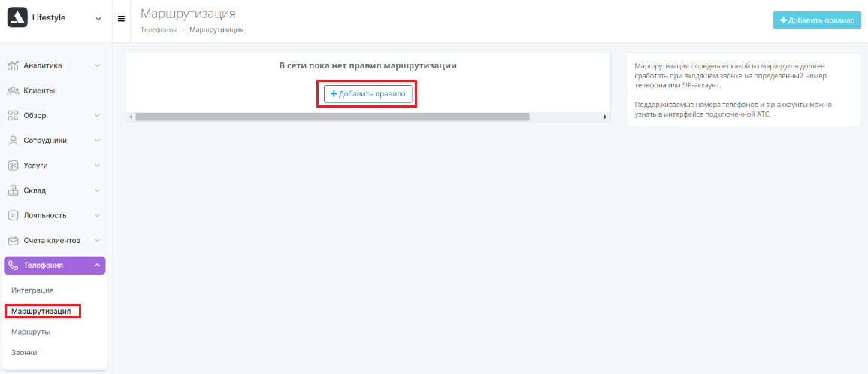Expand the Услуги submenu chevron
This screenshot has width=868, height=374.
click(98, 165)
